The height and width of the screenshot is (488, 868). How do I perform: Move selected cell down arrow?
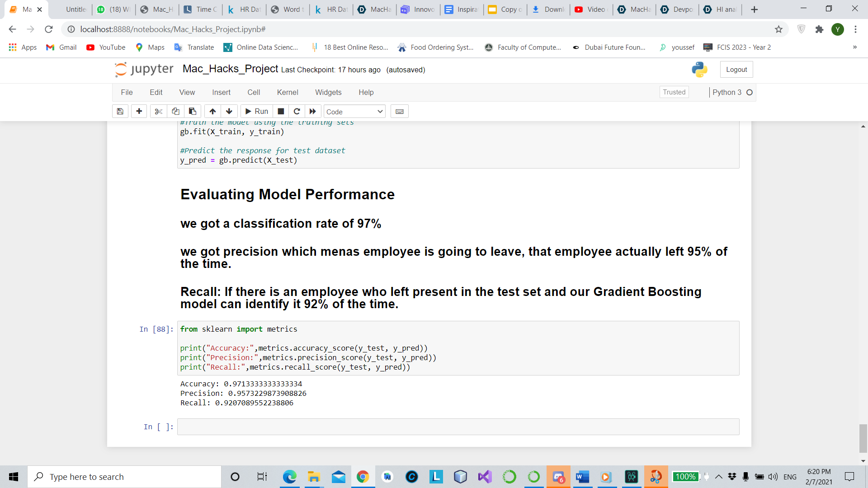[229, 111]
